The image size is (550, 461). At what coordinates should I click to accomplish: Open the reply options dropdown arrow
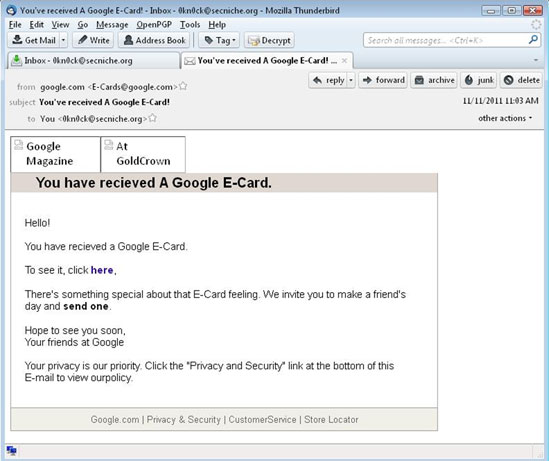[x=351, y=80]
